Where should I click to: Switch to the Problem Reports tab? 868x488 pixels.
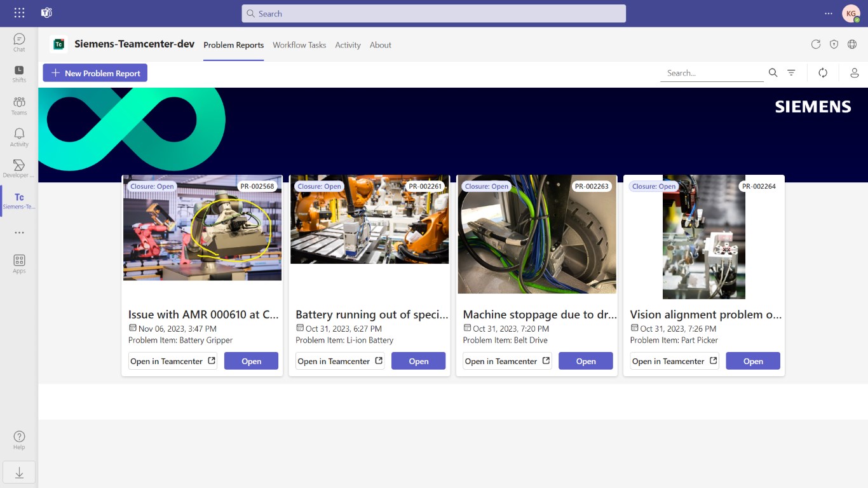click(233, 45)
